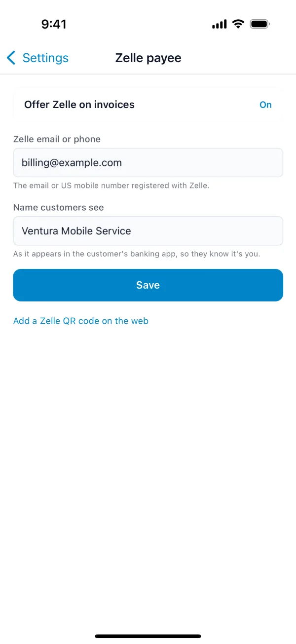Tap the 9:41 clock in status bar

(x=54, y=24)
